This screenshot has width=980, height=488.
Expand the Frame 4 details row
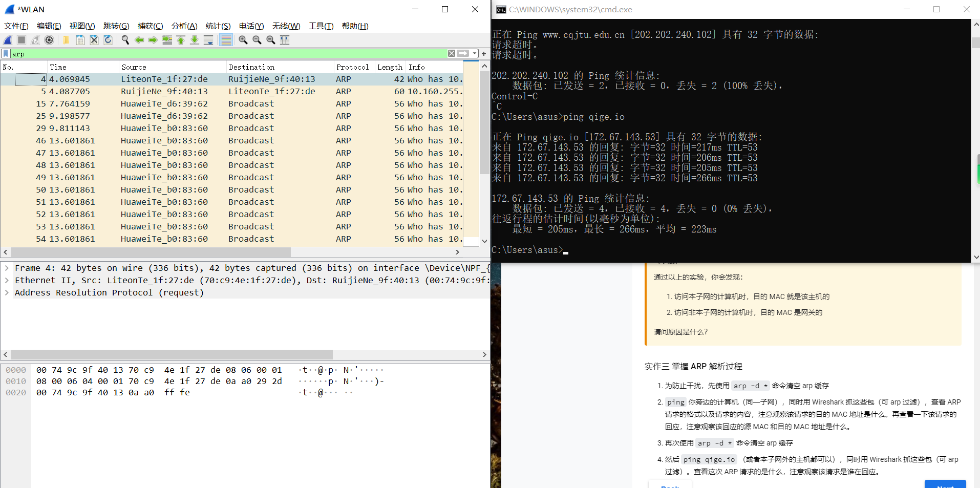click(x=7, y=268)
